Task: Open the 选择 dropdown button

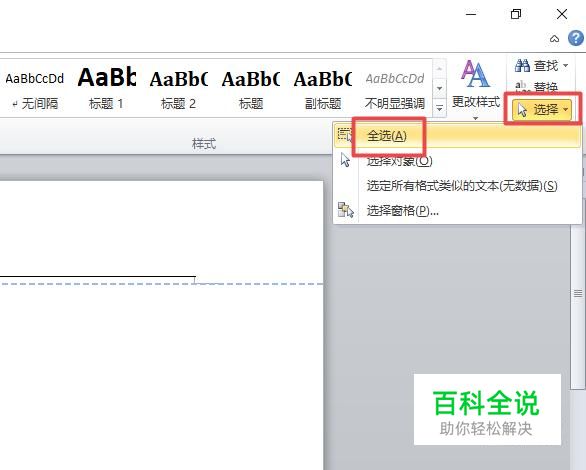Action: (542, 109)
